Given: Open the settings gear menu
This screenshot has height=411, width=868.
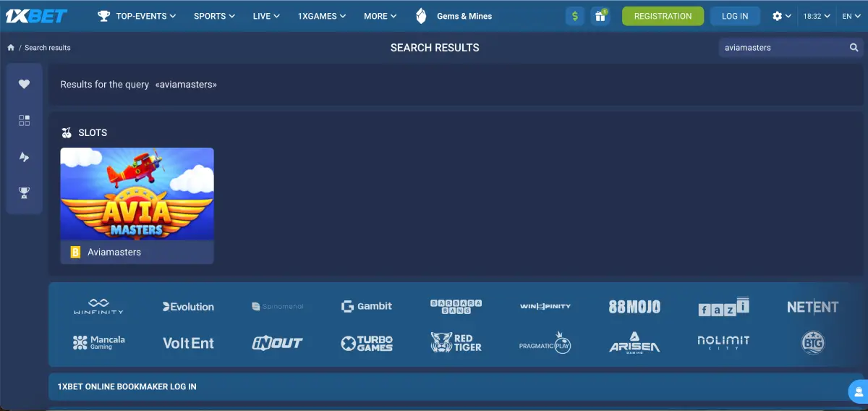Looking at the screenshot, I should tap(781, 16).
